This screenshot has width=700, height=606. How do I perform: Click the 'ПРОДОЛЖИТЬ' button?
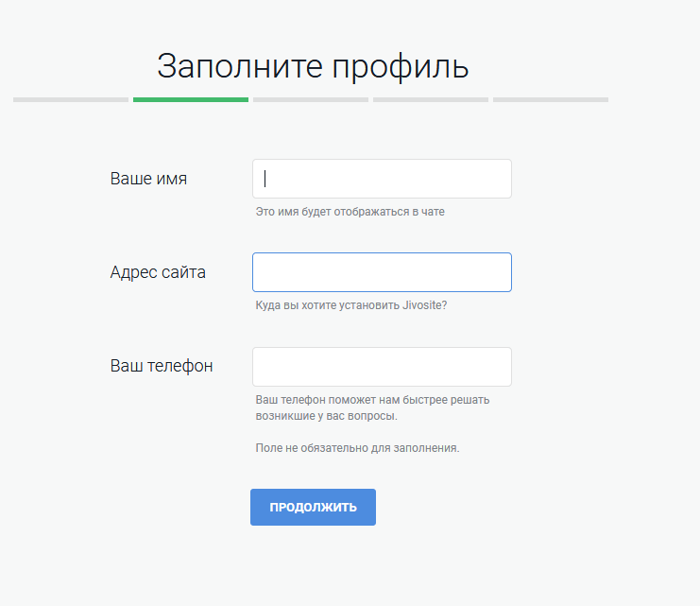(313, 507)
